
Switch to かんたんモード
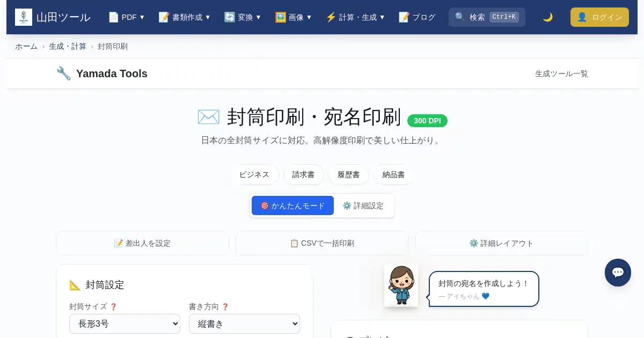tap(292, 205)
